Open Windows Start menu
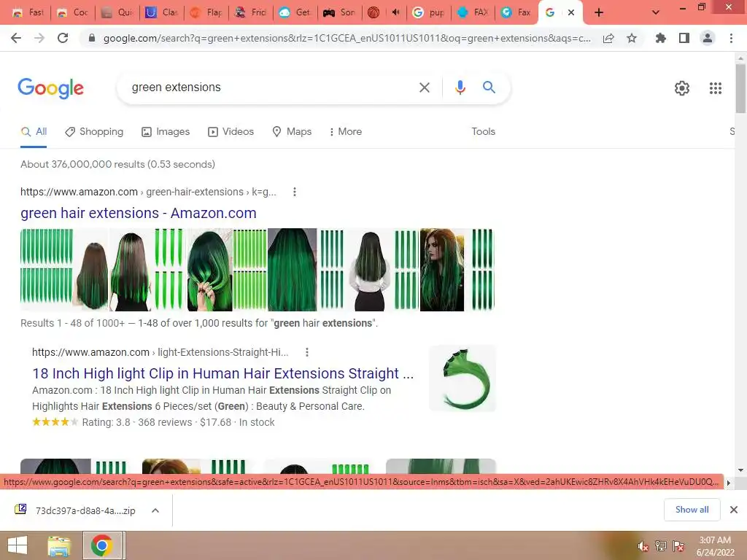 coord(18,545)
